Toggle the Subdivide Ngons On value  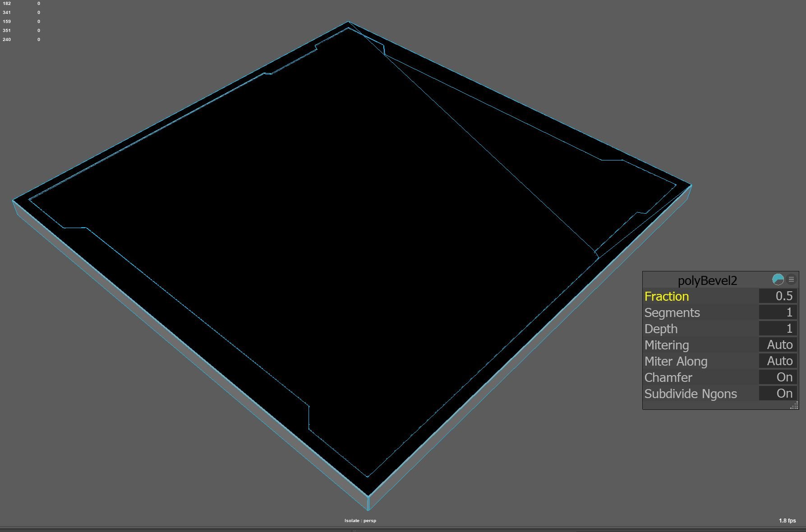coord(778,394)
